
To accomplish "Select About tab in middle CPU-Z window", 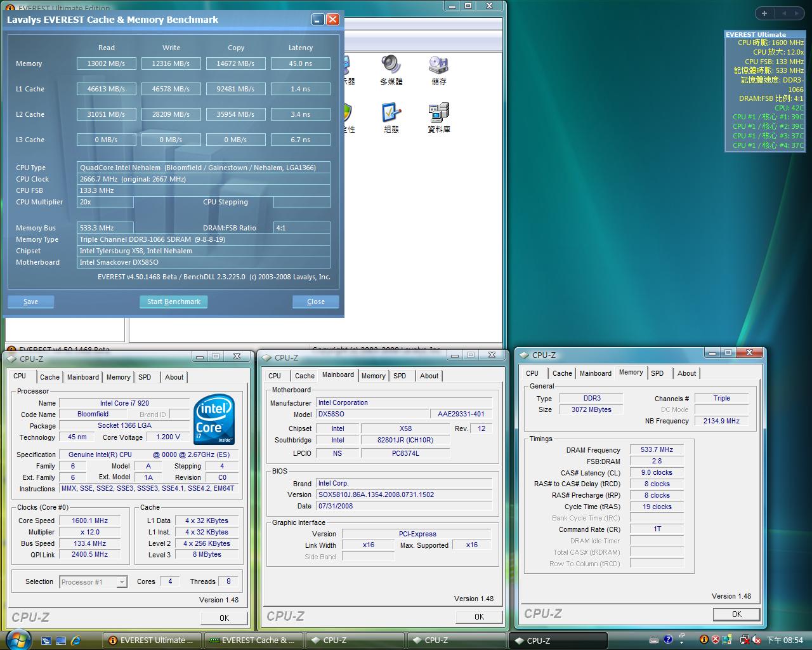I will [429, 376].
